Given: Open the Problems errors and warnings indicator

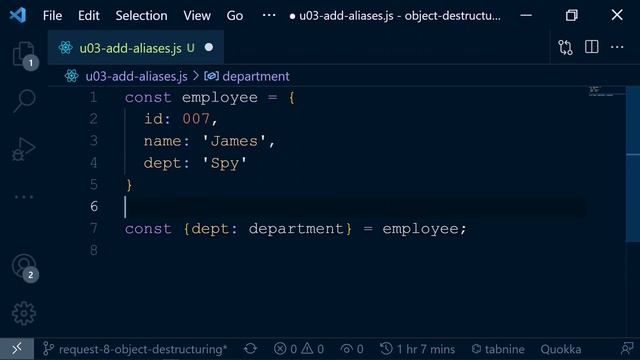Looking at the screenshot, I should pos(299,349).
